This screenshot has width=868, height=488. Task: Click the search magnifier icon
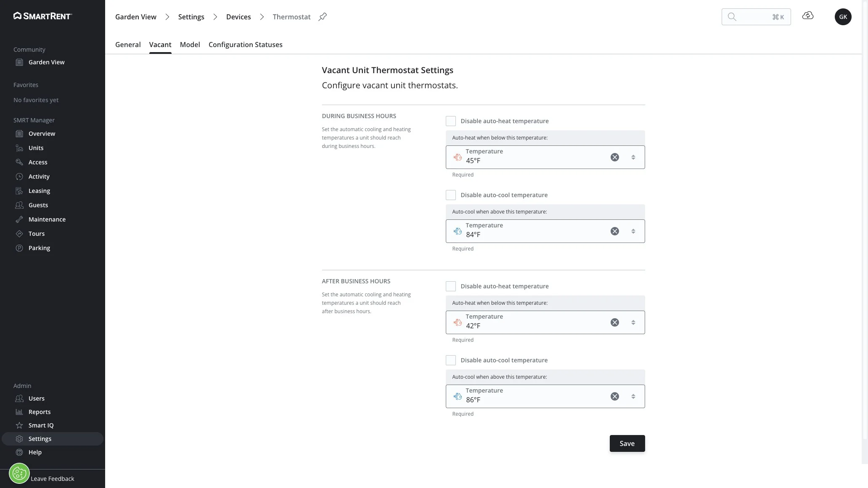(x=732, y=17)
